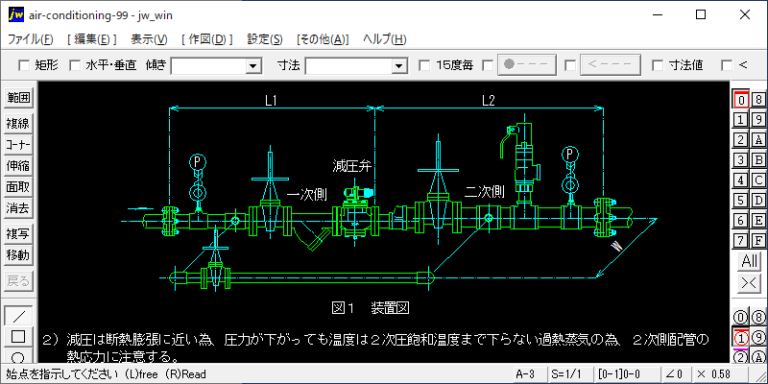
Task: Click layer E button
Action: pyautogui.click(x=758, y=220)
